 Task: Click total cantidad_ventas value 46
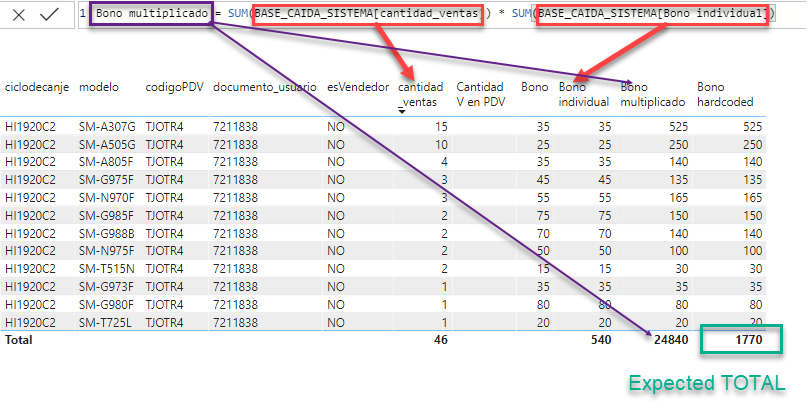pyautogui.click(x=441, y=340)
